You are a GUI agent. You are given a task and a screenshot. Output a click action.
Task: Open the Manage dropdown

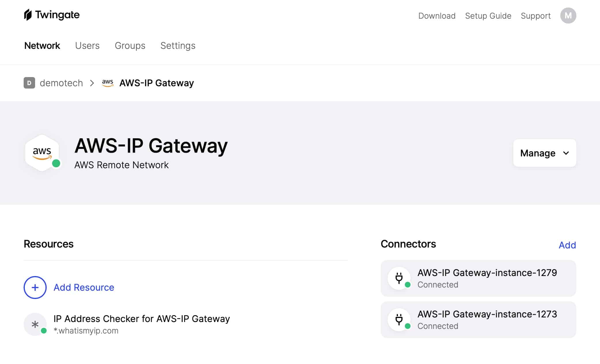(545, 153)
